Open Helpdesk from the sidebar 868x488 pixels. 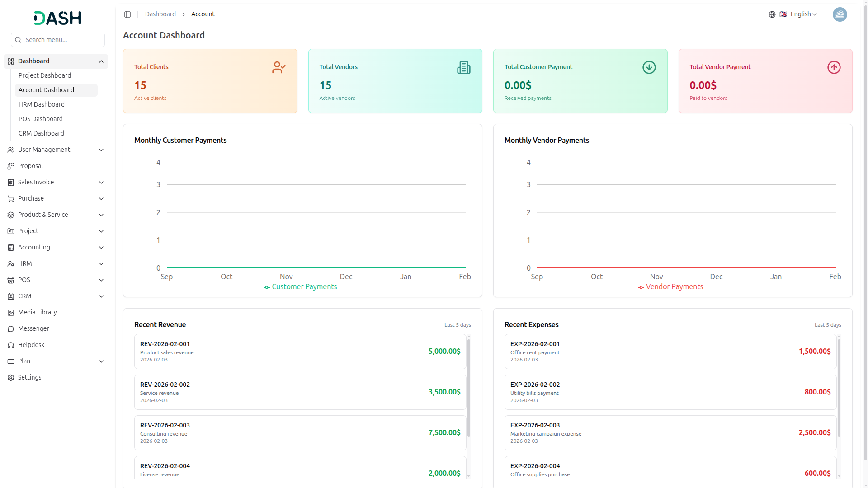click(31, 345)
